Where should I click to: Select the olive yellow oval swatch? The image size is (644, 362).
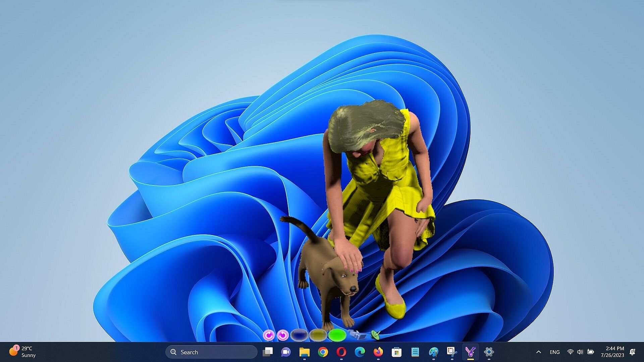318,335
